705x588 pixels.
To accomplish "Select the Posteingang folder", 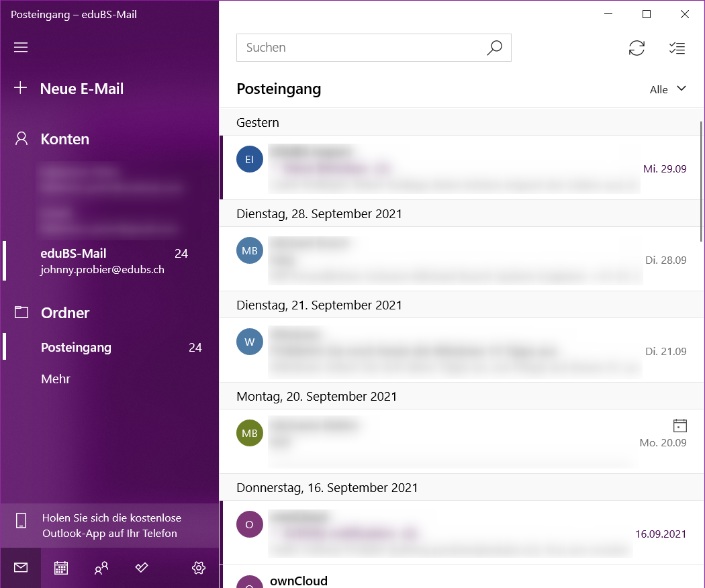I will pos(76,348).
